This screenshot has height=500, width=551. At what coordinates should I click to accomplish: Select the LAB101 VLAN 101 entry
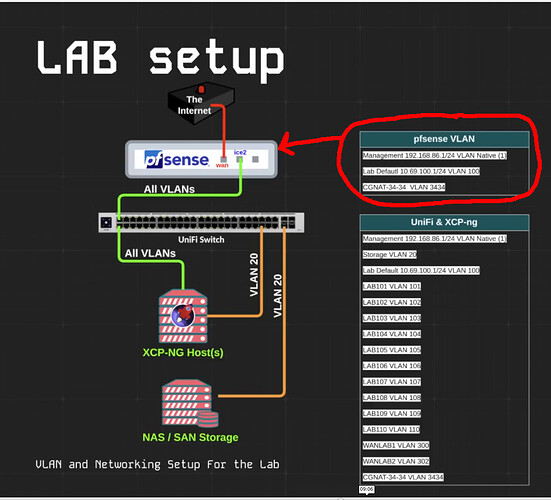(x=392, y=286)
